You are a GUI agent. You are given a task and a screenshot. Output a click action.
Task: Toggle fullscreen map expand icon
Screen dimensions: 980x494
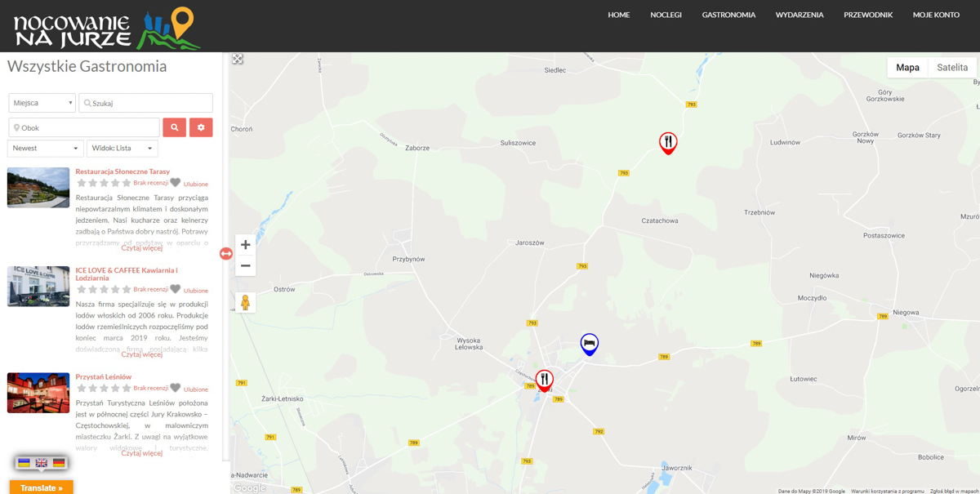pos(238,59)
